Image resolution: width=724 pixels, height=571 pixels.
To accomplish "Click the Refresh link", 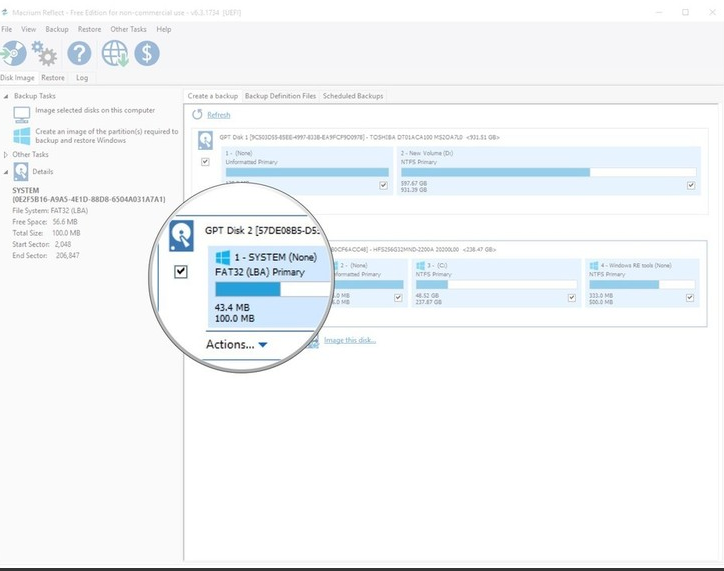I will click(218, 115).
